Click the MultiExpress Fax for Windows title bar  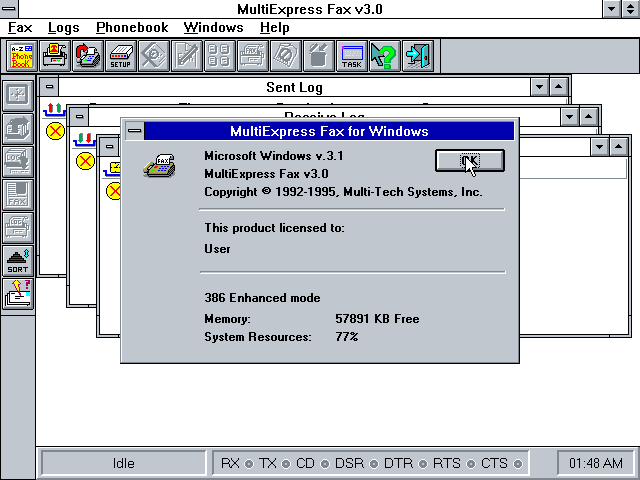point(329,131)
